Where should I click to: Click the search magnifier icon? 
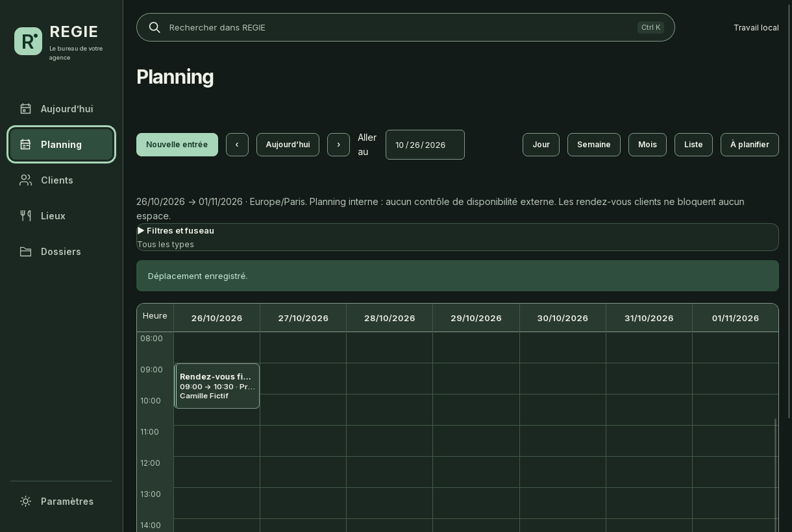155,27
